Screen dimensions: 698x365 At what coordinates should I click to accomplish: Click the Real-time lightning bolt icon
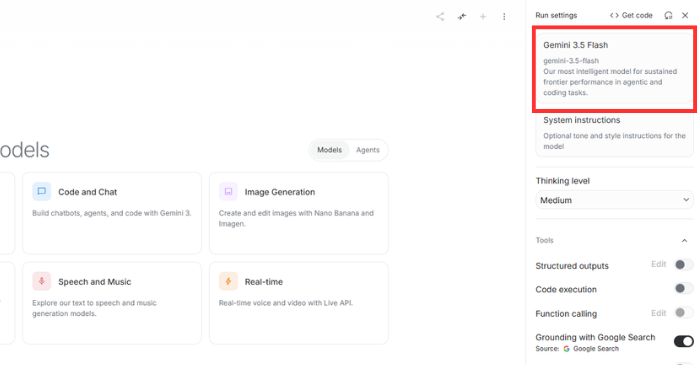pos(228,281)
